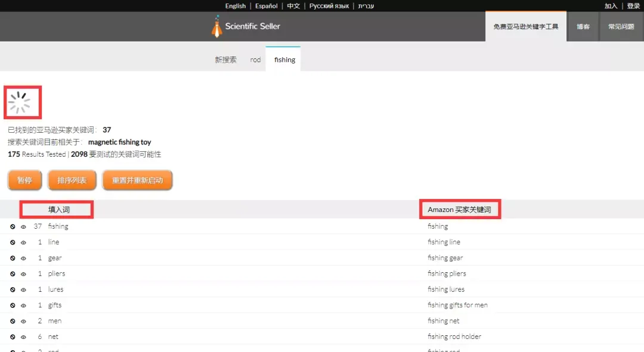Click the 'fishing lures' buyer keyword
Screen dimensions: 644x352
445,289
